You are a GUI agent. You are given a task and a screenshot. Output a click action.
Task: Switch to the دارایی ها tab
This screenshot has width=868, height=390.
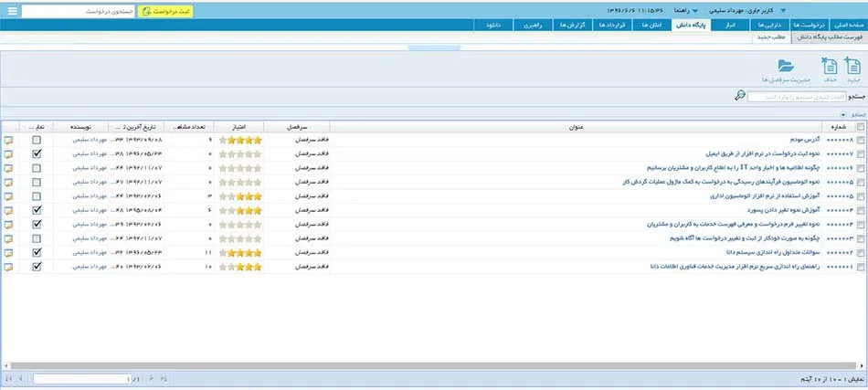coord(770,25)
